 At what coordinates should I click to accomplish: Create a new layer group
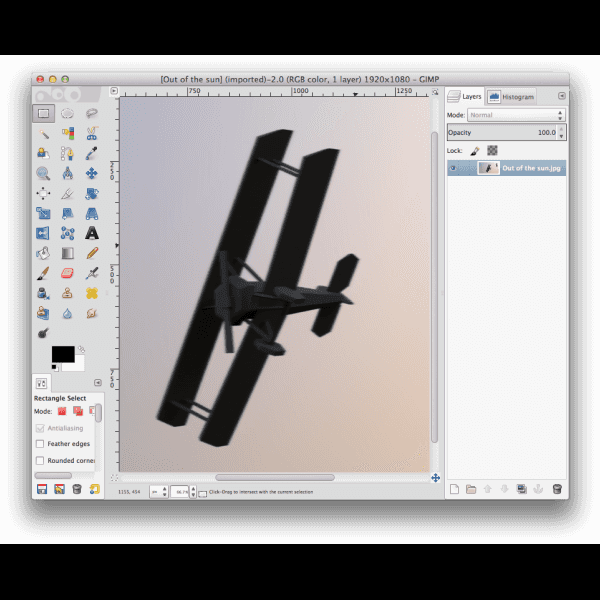[471, 489]
